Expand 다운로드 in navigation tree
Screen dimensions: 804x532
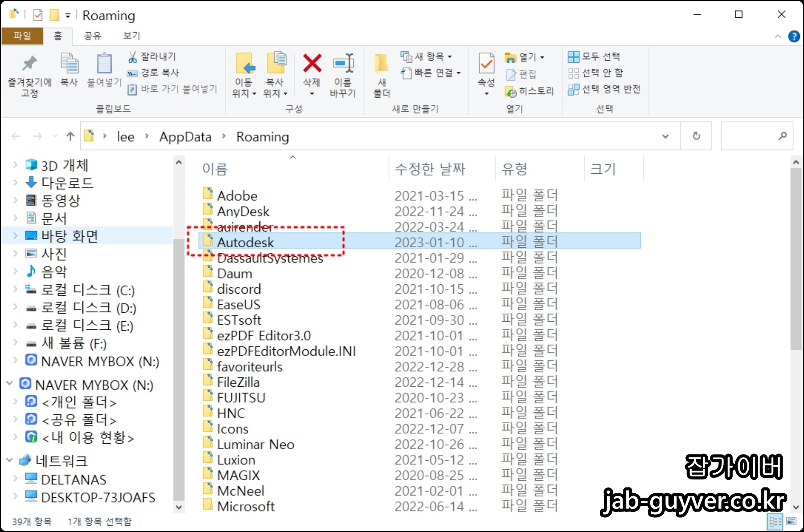coord(15,183)
